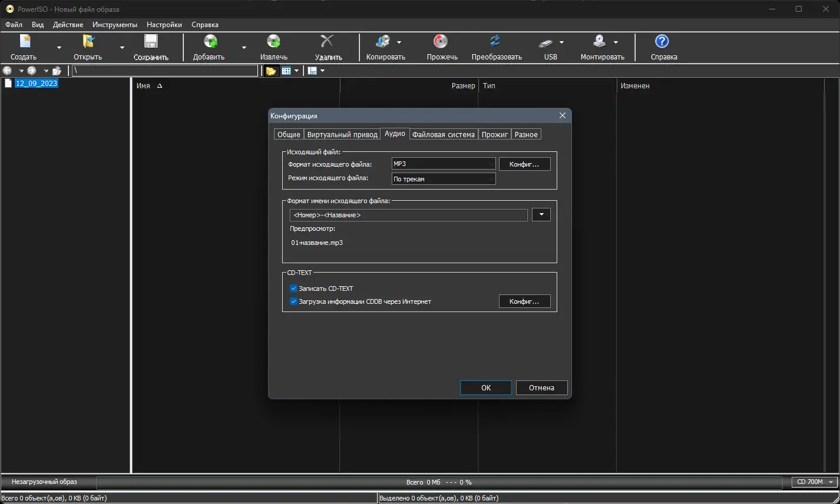Click the Незагрузочный образ status text
This screenshot has width=840, height=504.
(x=44, y=482)
